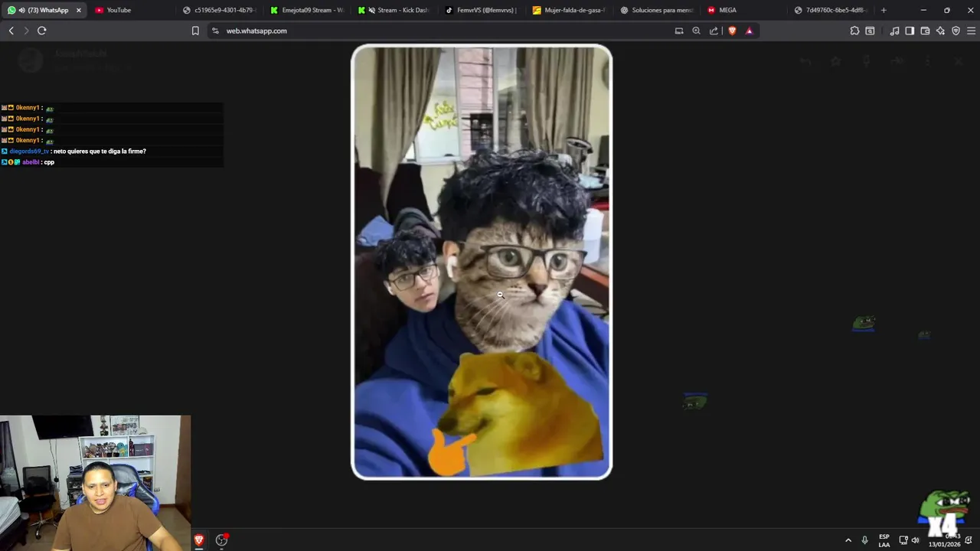This screenshot has width=980, height=551.
Task: Open Leo AI sparkle icon
Action: pyautogui.click(x=940, y=31)
